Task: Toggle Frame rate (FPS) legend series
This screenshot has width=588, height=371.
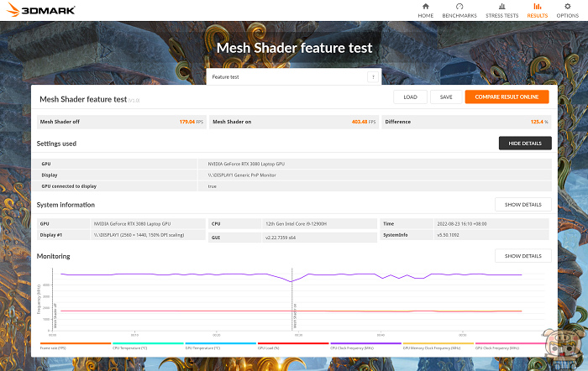Action: (75, 344)
